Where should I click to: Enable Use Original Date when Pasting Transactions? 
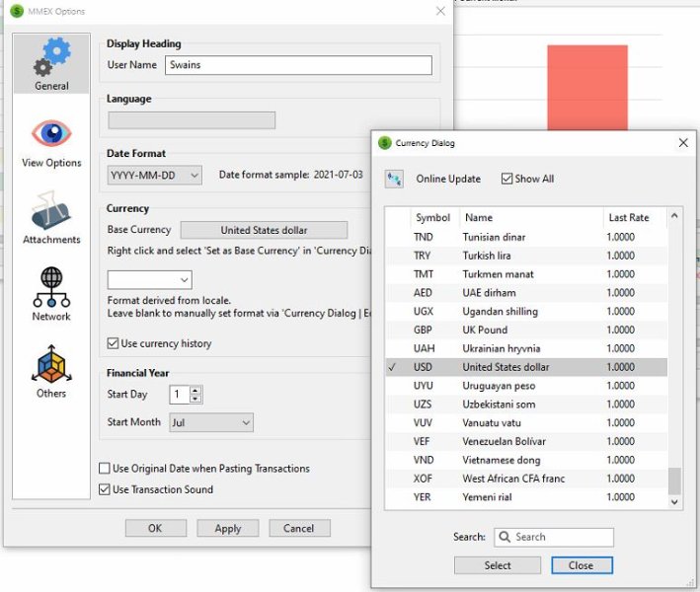tap(106, 469)
